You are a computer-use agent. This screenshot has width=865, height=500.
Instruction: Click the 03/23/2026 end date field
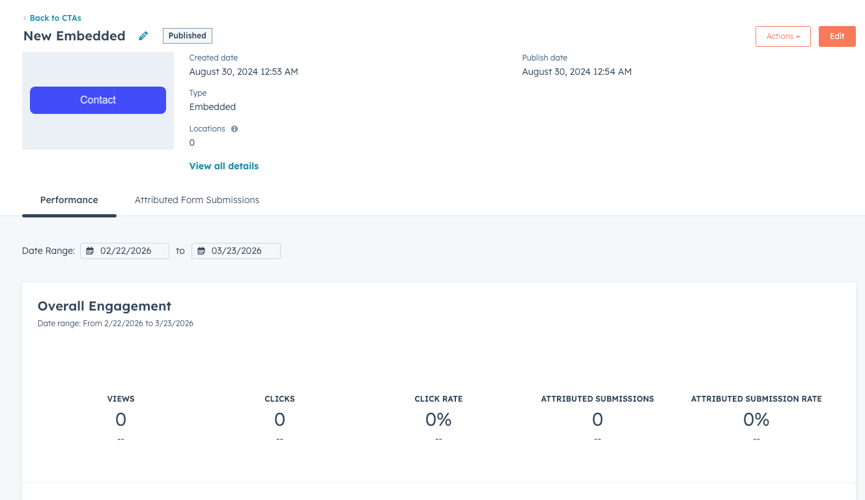point(236,251)
